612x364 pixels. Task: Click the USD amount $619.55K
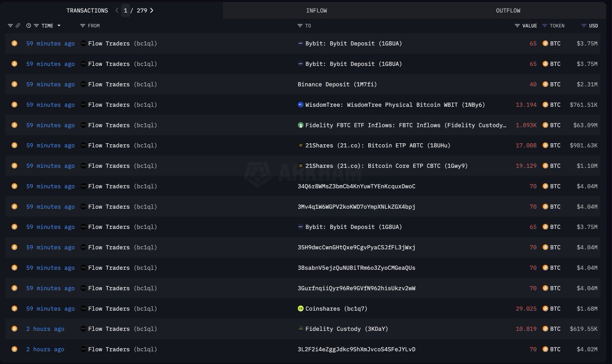click(x=584, y=329)
